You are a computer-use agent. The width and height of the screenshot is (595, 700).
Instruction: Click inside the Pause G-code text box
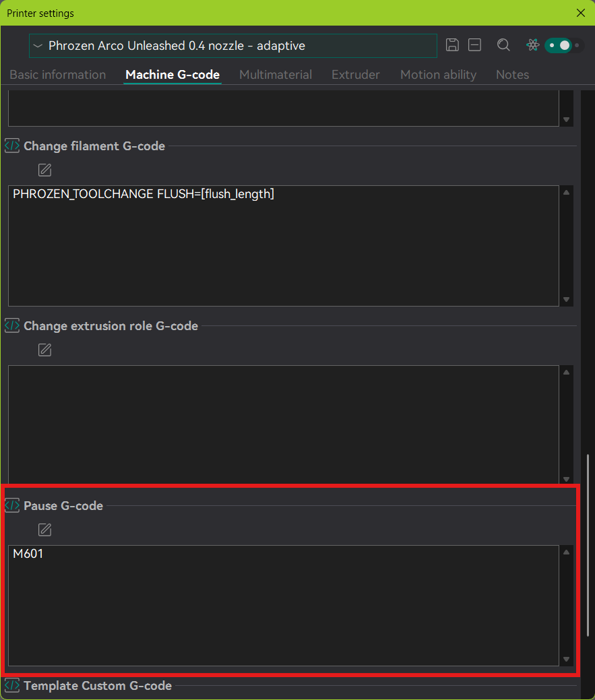[x=284, y=606]
